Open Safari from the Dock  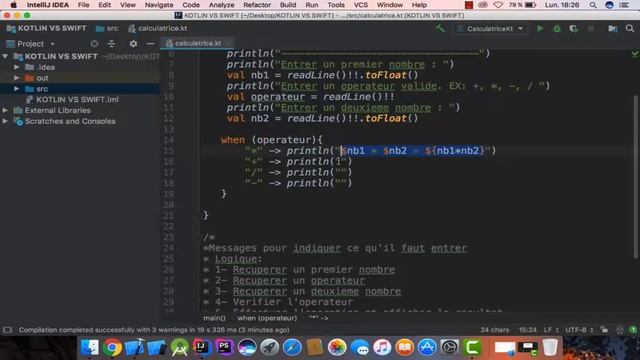click(292, 348)
